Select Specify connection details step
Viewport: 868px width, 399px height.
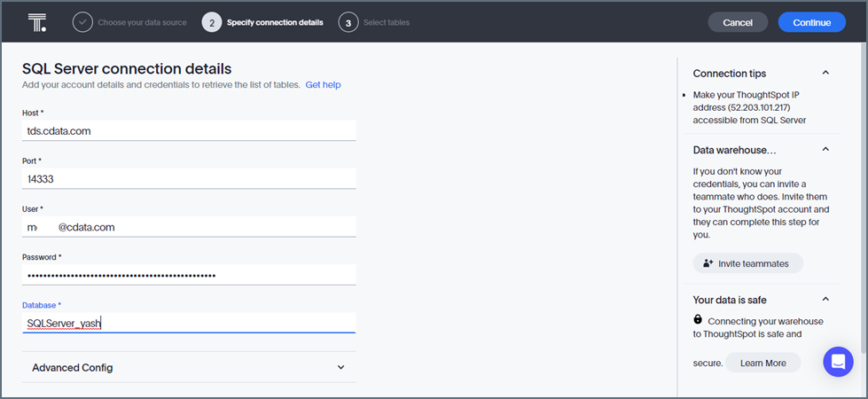coord(275,23)
